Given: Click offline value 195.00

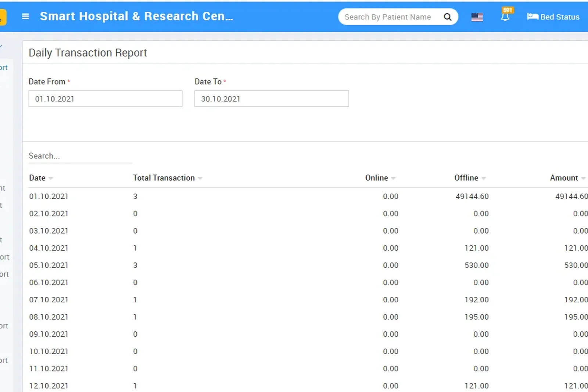Looking at the screenshot, I should coord(477,317).
